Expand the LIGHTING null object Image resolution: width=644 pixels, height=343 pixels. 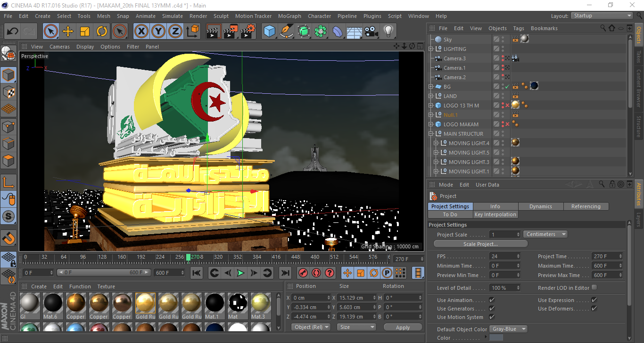pyautogui.click(x=430, y=49)
